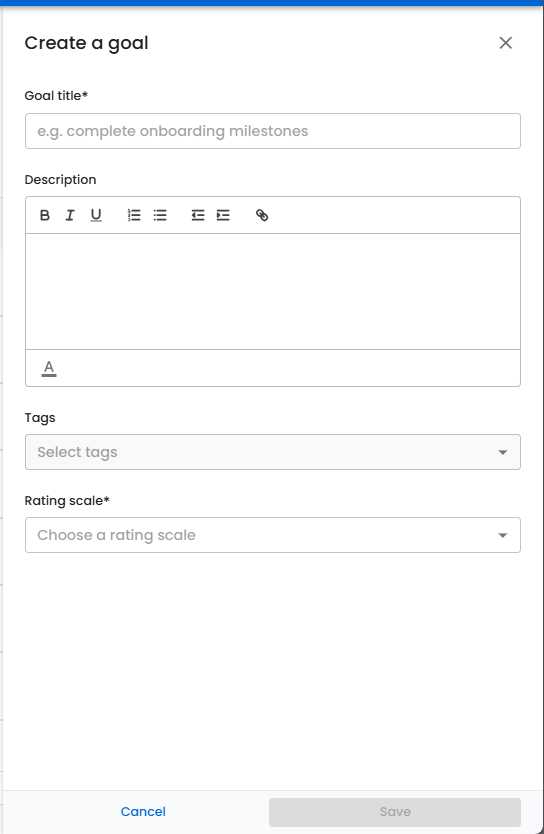The height and width of the screenshot is (834, 544).
Task: Click the Rating scale field label
Action: tap(67, 501)
